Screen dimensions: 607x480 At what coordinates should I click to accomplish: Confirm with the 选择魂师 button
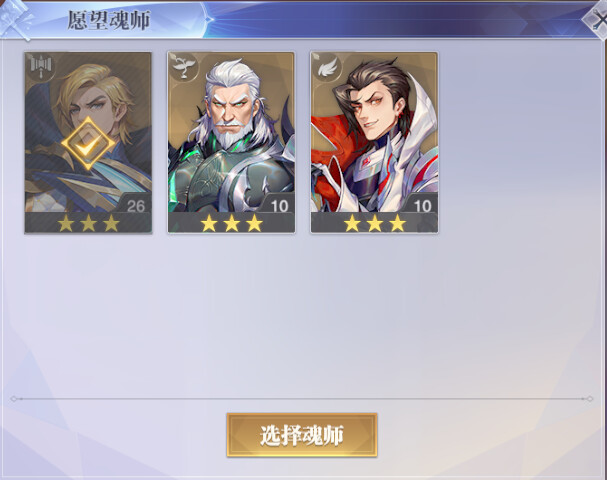pyautogui.click(x=302, y=435)
